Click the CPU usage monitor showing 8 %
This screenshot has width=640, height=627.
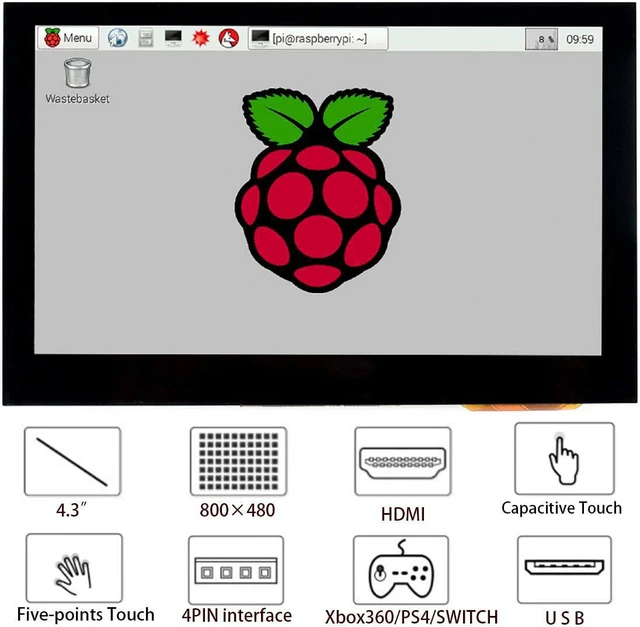(541, 39)
